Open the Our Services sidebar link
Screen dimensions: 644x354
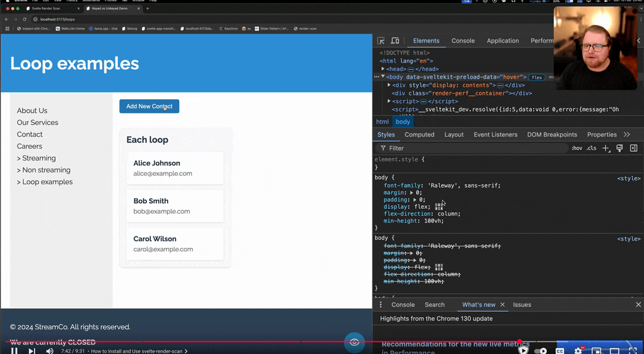point(38,122)
